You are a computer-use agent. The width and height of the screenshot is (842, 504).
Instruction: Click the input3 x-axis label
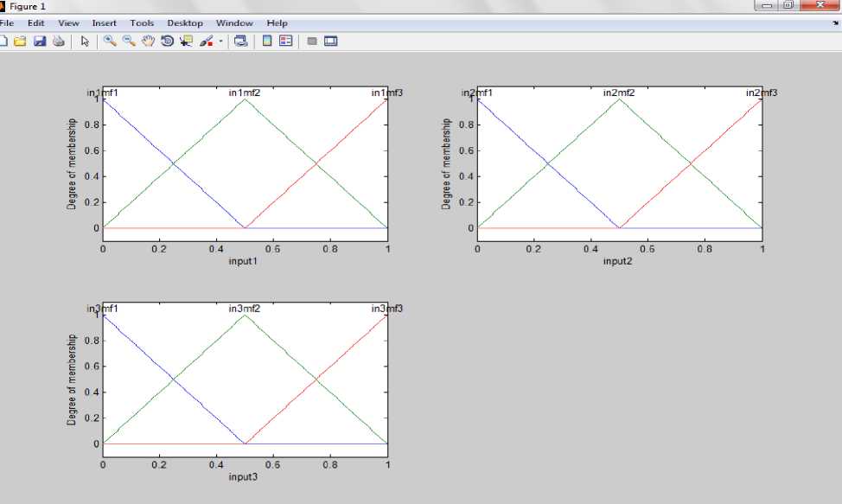(x=243, y=477)
